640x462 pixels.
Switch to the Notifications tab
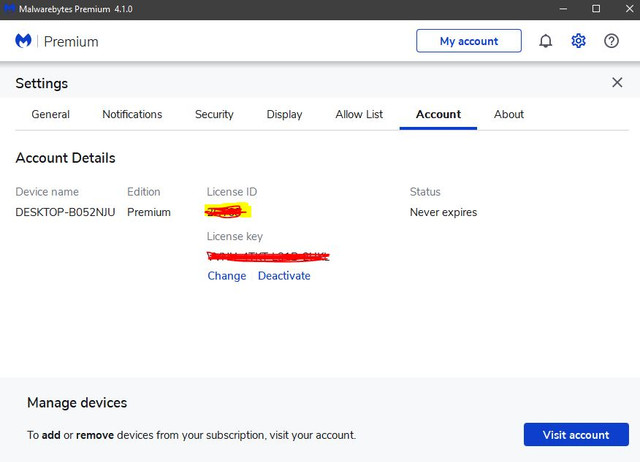click(132, 114)
